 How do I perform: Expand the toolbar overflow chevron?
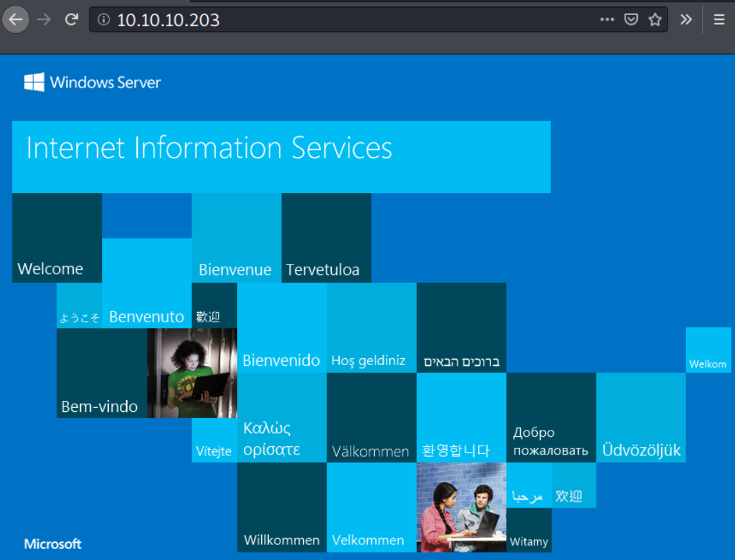coord(685,20)
